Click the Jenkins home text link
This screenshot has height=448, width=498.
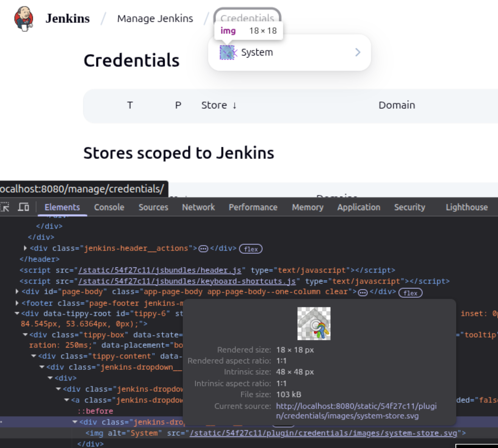(68, 18)
